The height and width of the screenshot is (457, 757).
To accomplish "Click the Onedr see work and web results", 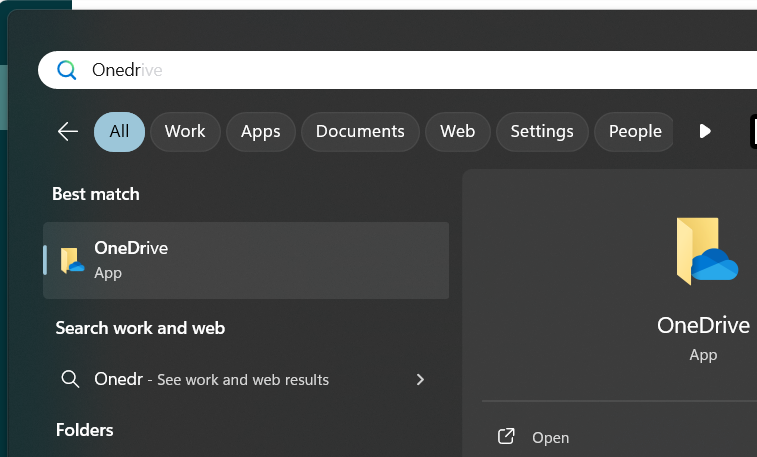I will point(241,380).
